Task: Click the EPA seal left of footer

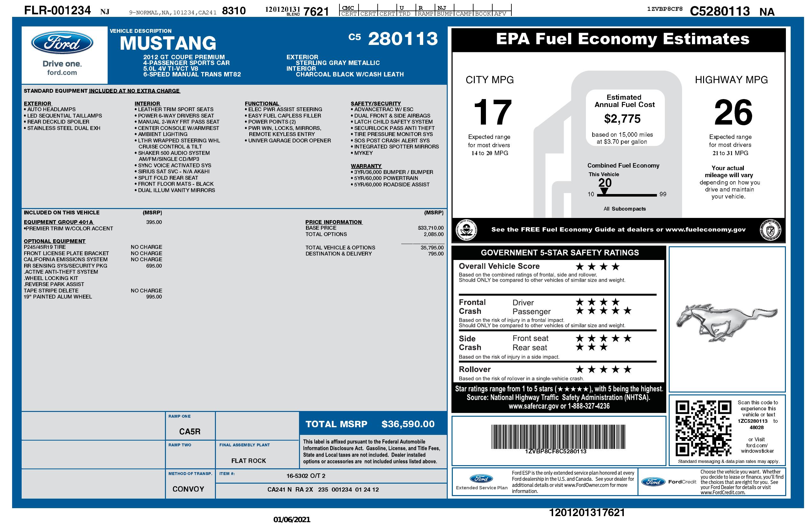Action: 467,229
